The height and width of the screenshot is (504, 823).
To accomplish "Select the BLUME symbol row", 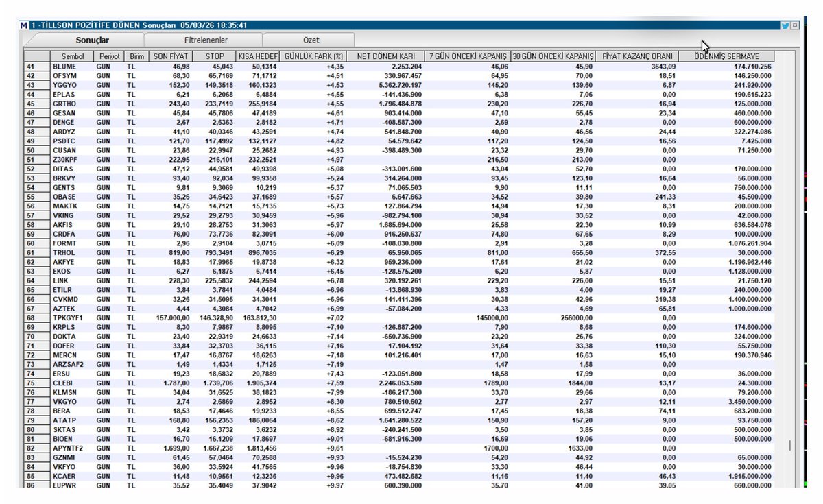I will pos(399,67).
